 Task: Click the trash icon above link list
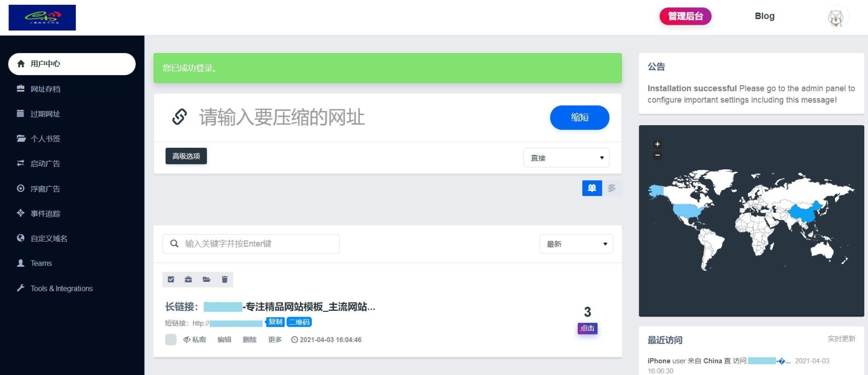[x=225, y=279]
